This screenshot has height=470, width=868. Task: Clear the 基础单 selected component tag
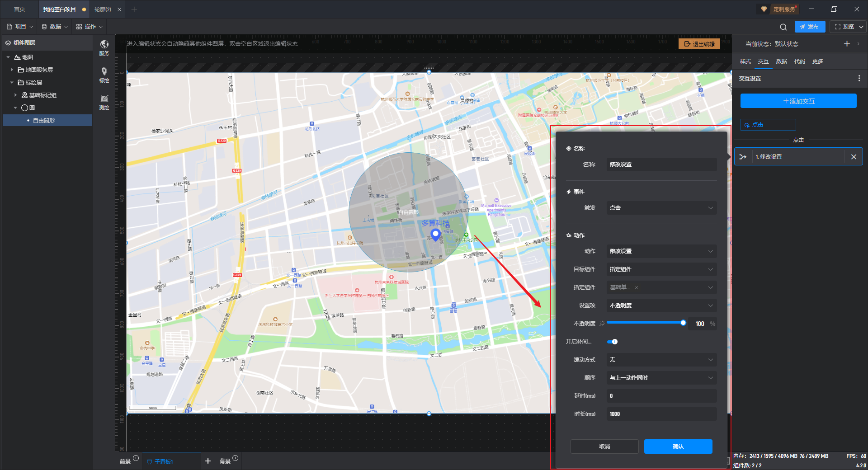(637, 287)
